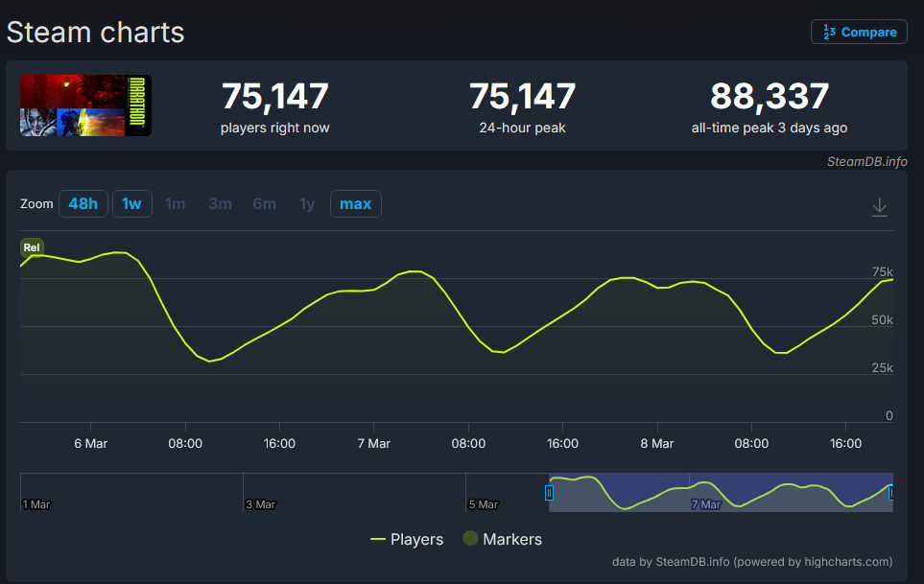This screenshot has width=924, height=584.
Task: Click the 6 Mar axis label
Action: tap(91, 443)
